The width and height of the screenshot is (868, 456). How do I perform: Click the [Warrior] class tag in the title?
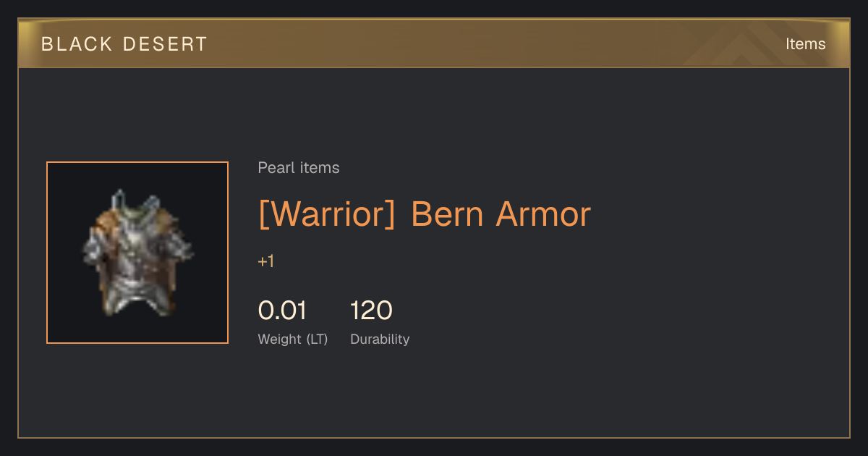point(327,214)
